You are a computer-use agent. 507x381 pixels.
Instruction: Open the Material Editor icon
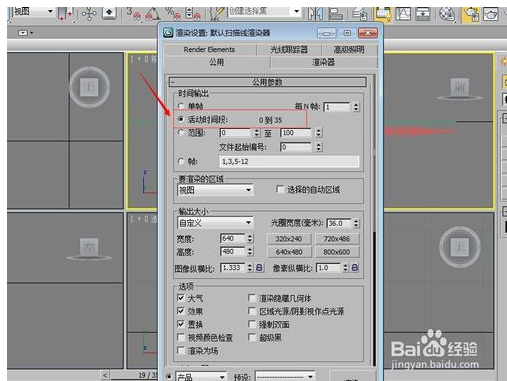(x=447, y=14)
